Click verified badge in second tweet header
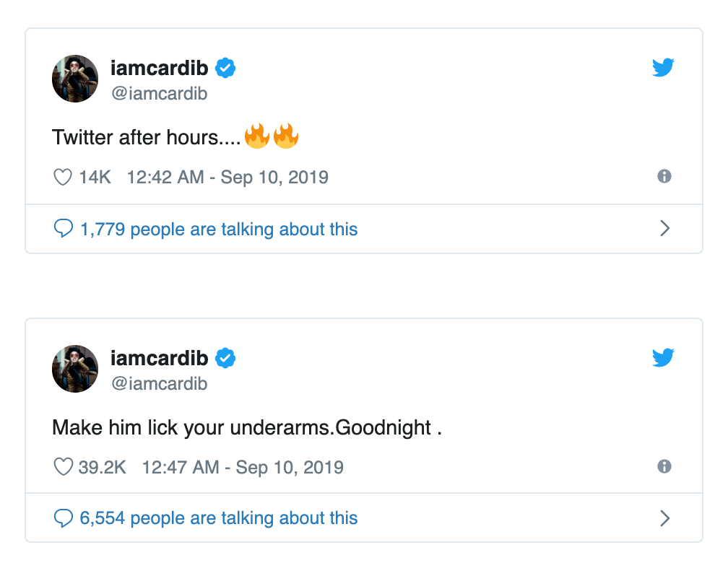Screen dimensions: 728x576 225,358
